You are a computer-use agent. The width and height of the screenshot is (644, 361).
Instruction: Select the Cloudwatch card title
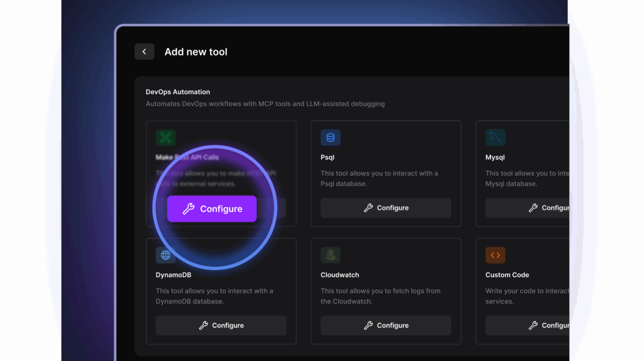(x=340, y=275)
